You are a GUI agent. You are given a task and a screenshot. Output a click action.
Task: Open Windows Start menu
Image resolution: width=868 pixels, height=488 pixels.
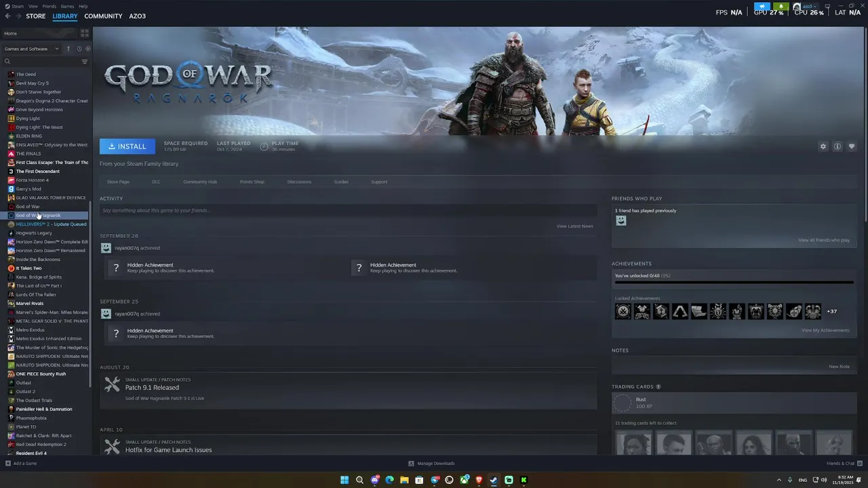tap(344, 480)
